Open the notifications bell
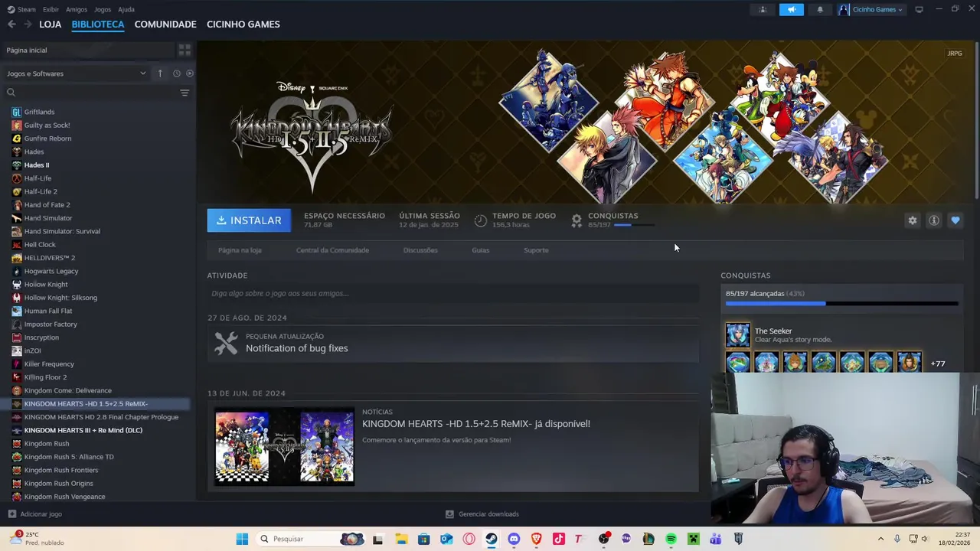 pyautogui.click(x=820, y=9)
